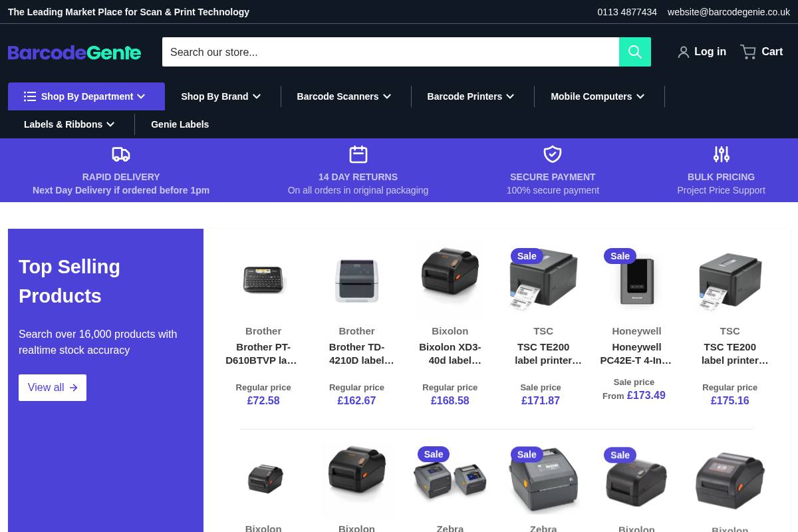
Task: Click the £162.67 price text
Action: (x=356, y=401)
